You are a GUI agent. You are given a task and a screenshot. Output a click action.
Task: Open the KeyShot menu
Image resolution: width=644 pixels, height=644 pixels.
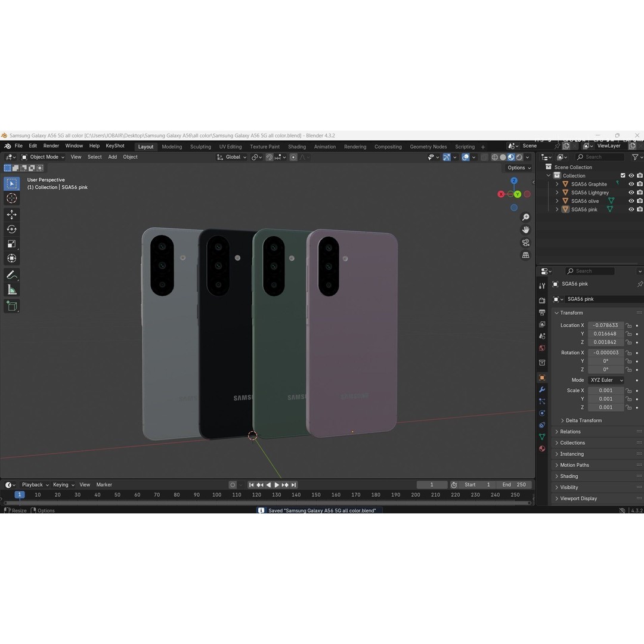click(115, 146)
